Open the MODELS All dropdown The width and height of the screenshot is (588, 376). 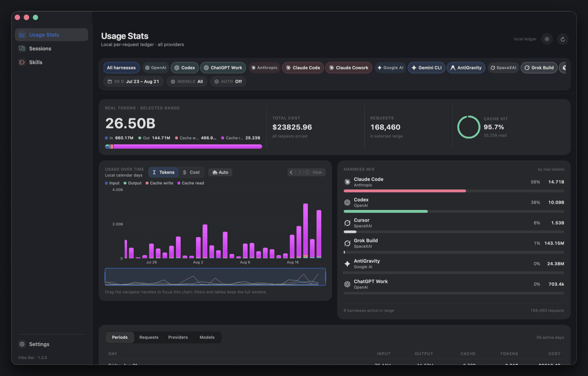tap(187, 82)
